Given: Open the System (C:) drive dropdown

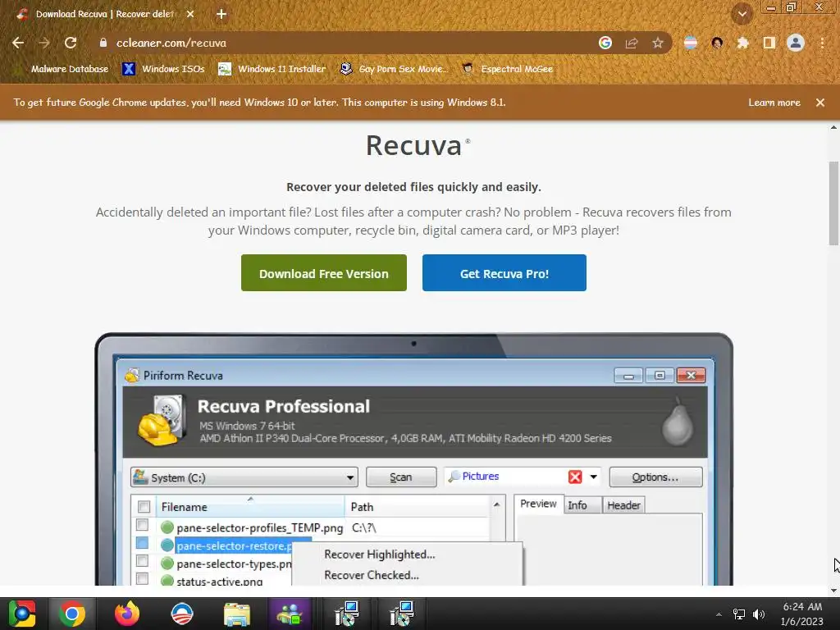Looking at the screenshot, I should (x=244, y=477).
